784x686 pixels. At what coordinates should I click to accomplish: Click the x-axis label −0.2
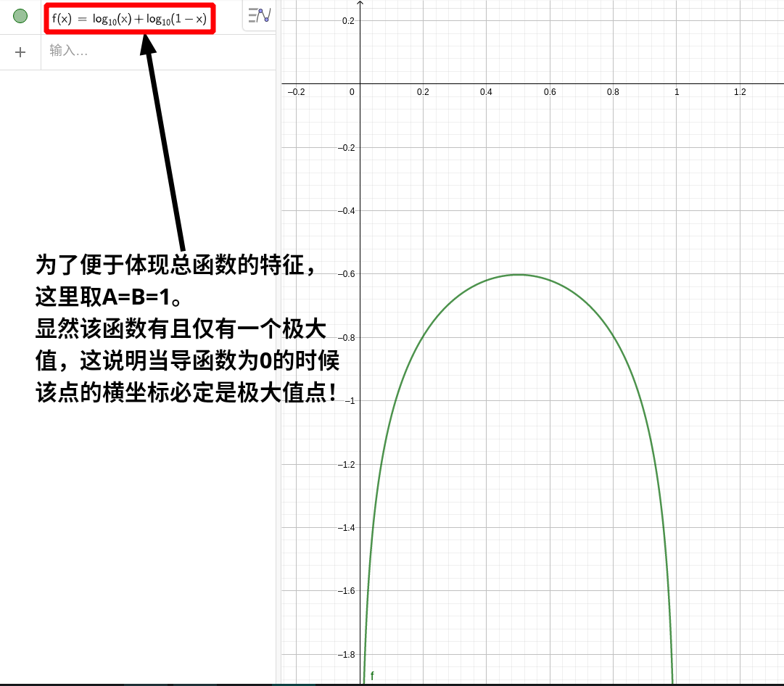click(x=296, y=92)
